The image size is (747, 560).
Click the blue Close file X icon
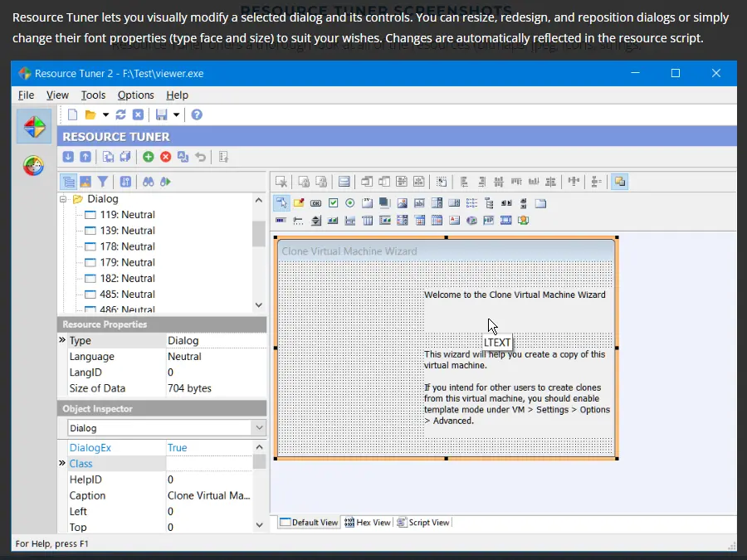click(138, 114)
